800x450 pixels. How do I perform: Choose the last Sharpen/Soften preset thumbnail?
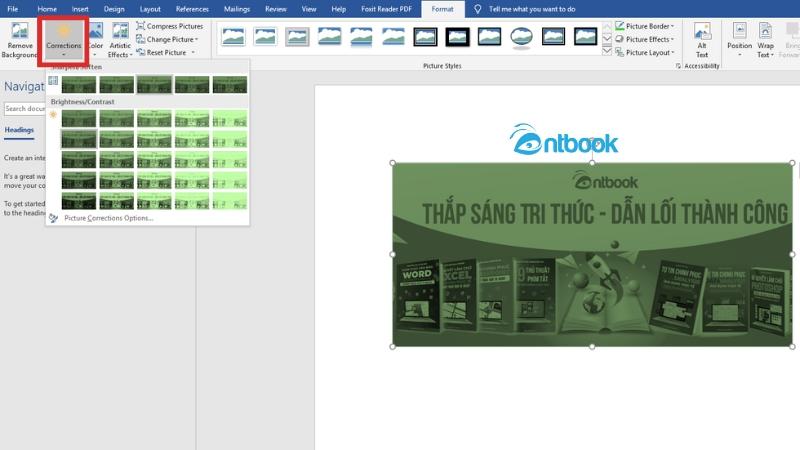coord(230,85)
